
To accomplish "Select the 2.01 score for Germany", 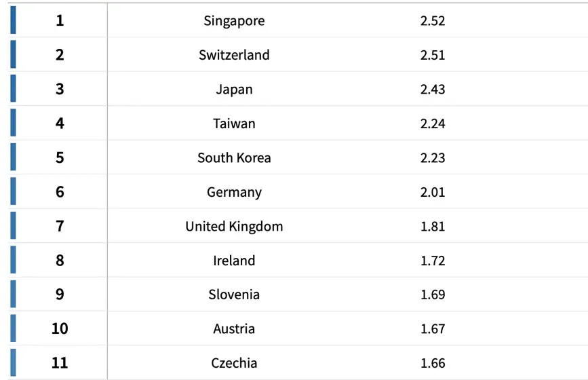I will pos(433,192).
